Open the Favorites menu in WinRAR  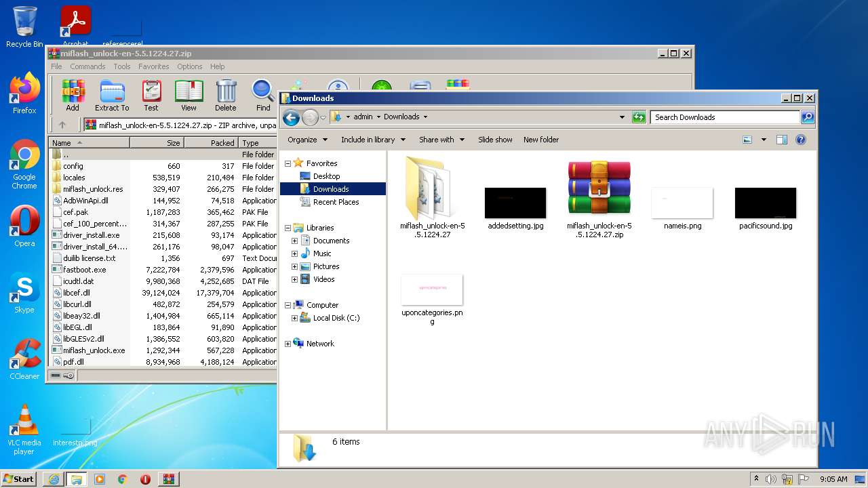[154, 66]
